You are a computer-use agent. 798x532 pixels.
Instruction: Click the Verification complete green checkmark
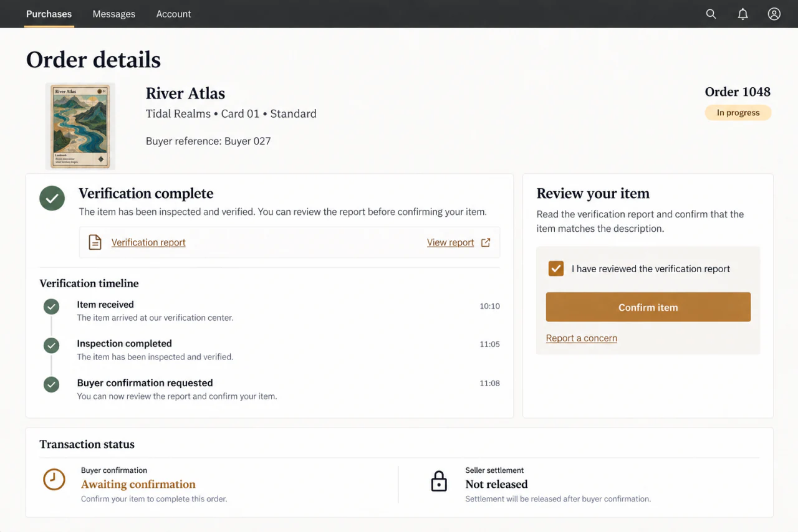click(x=52, y=198)
